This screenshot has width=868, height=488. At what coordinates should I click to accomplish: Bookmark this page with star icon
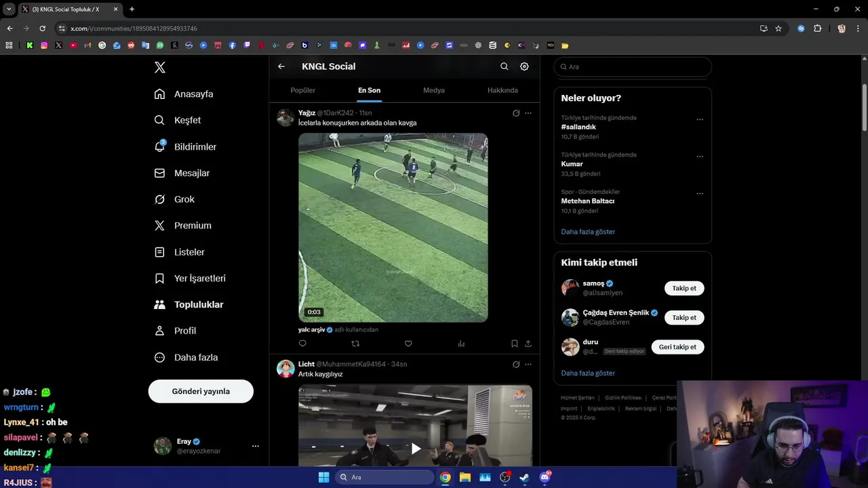click(778, 28)
